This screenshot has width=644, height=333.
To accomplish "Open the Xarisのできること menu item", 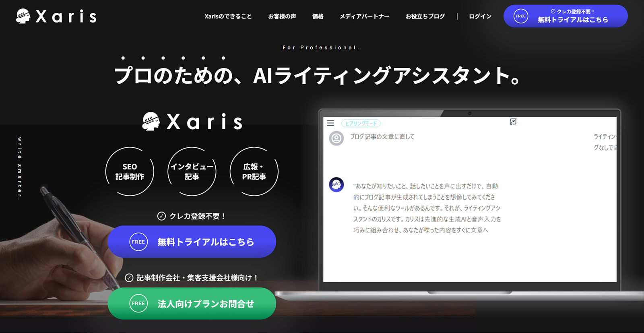I will pos(228,17).
